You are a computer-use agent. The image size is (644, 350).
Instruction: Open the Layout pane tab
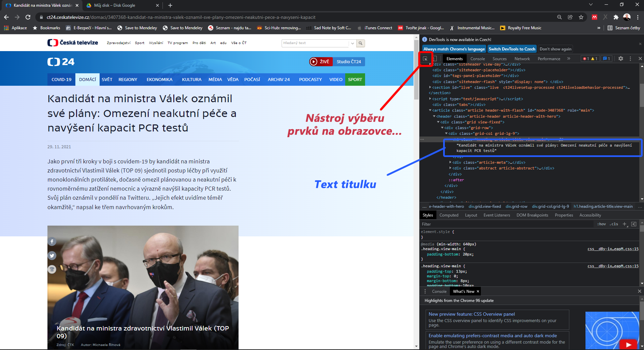pyautogui.click(x=471, y=215)
